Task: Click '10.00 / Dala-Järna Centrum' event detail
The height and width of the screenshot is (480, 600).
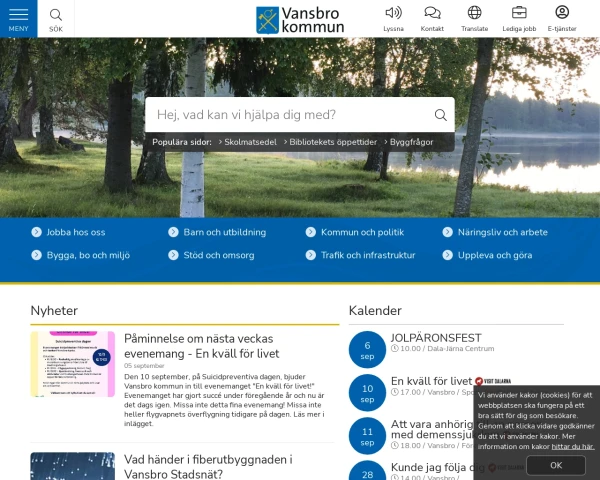Action: pyautogui.click(x=443, y=349)
